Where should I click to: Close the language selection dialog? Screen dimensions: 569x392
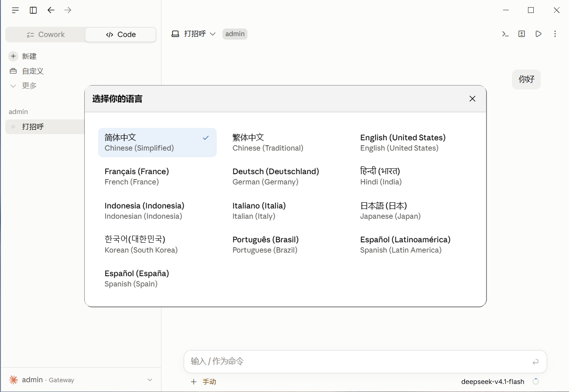point(473,99)
